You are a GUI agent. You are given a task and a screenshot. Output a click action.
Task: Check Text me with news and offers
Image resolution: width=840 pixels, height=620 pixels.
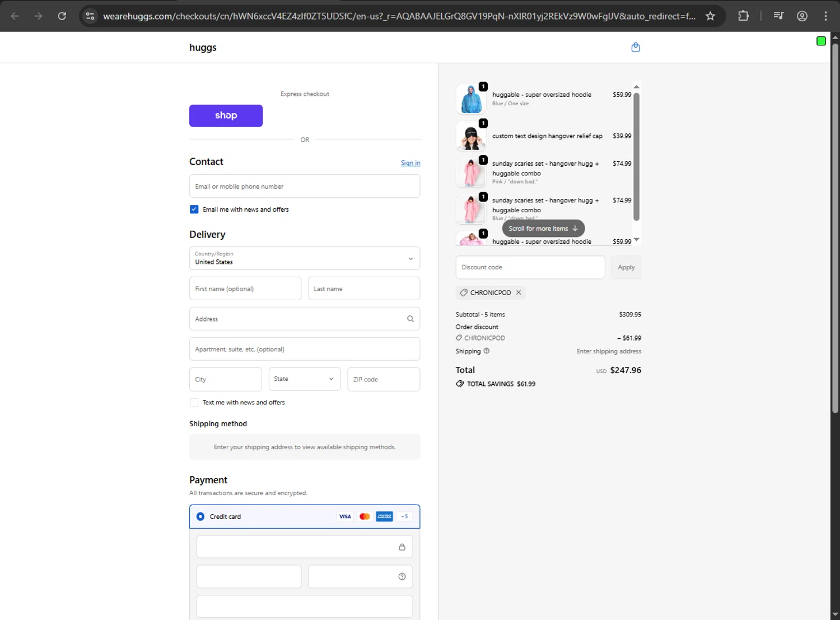(x=194, y=402)
